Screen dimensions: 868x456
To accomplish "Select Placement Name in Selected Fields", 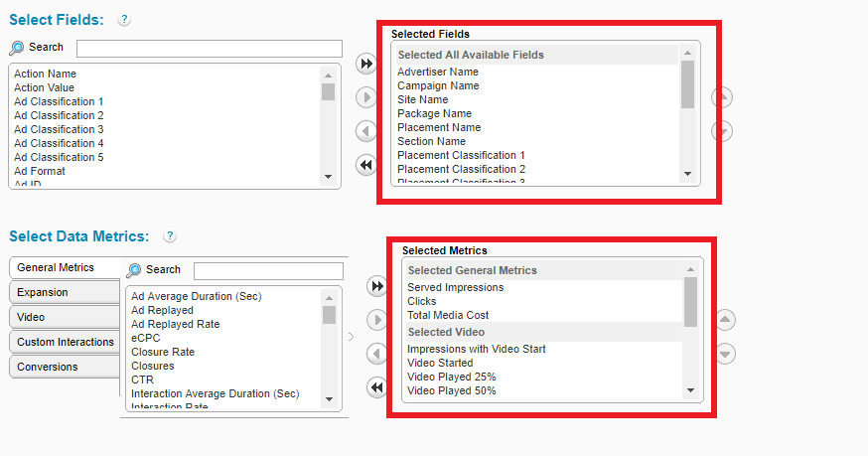I will tap(439, 127).
